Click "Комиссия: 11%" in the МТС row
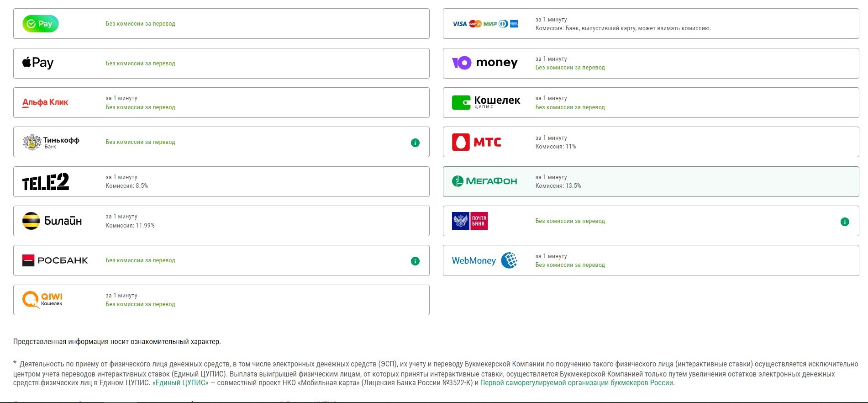 (x=556, y=147)
